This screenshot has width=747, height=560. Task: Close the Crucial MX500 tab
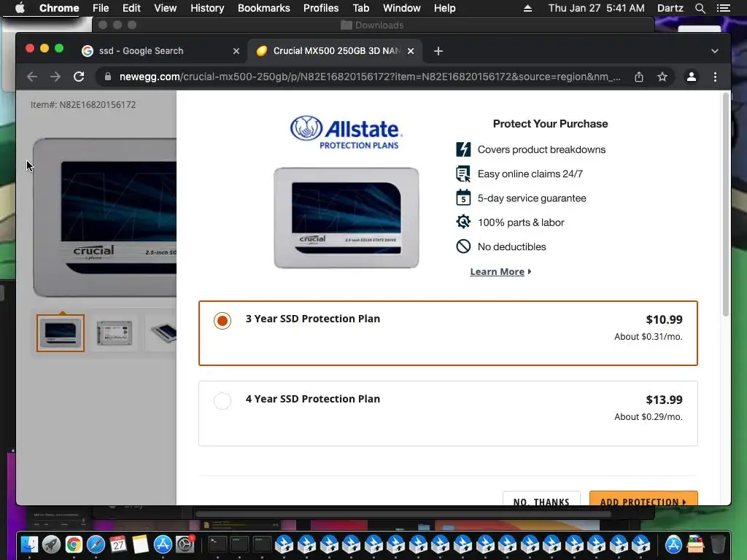point(411,51)
